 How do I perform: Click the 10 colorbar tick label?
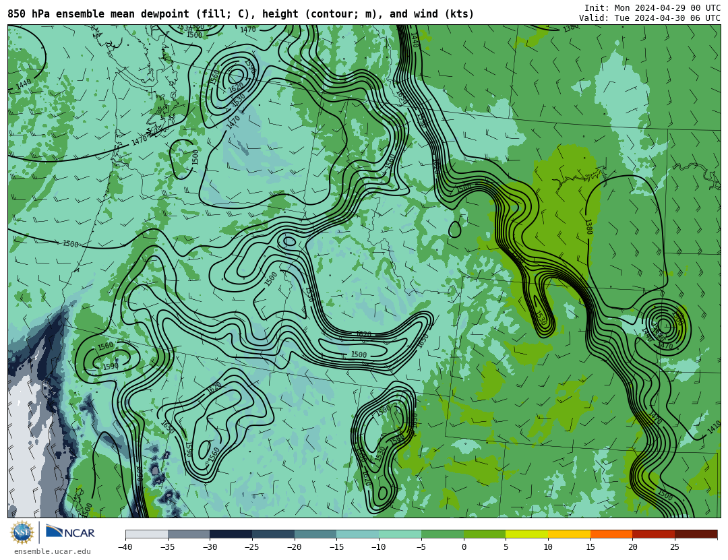click(x=548, y=547)
